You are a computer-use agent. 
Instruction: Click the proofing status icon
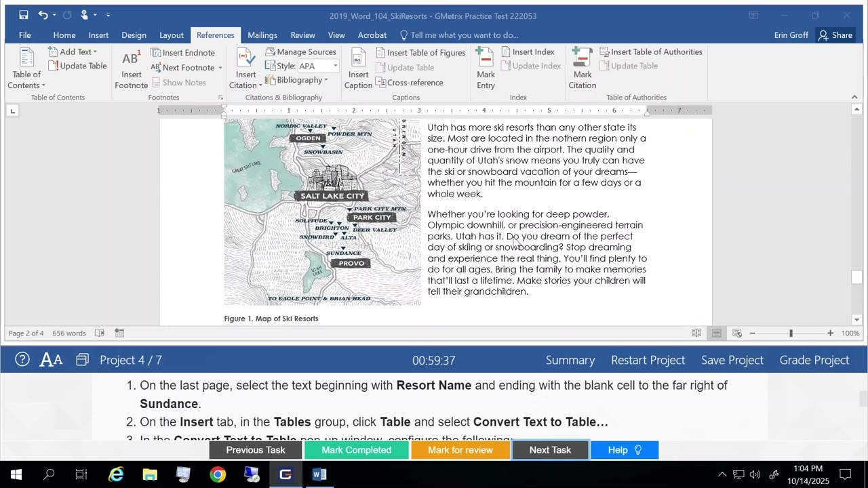[x=100, y=333]
